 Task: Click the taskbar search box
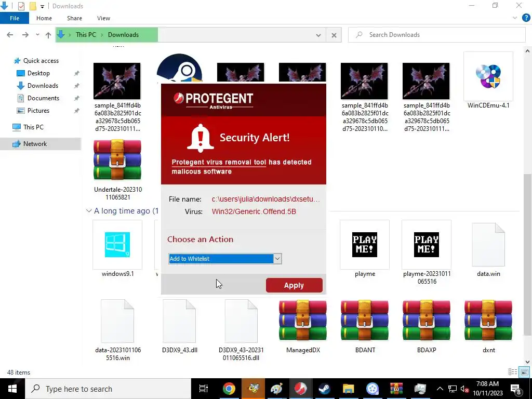coord(108,389)
